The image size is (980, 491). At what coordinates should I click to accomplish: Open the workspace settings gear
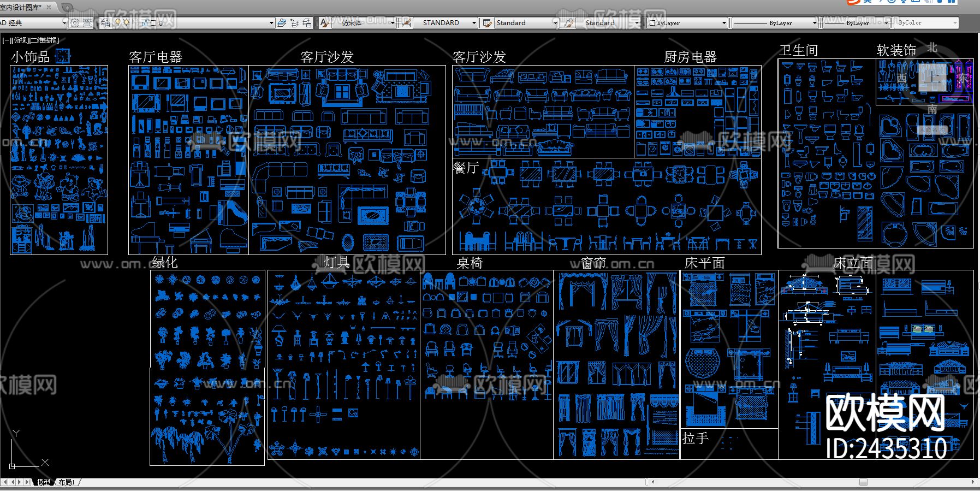pyautogui.click(x=75, y=23)
